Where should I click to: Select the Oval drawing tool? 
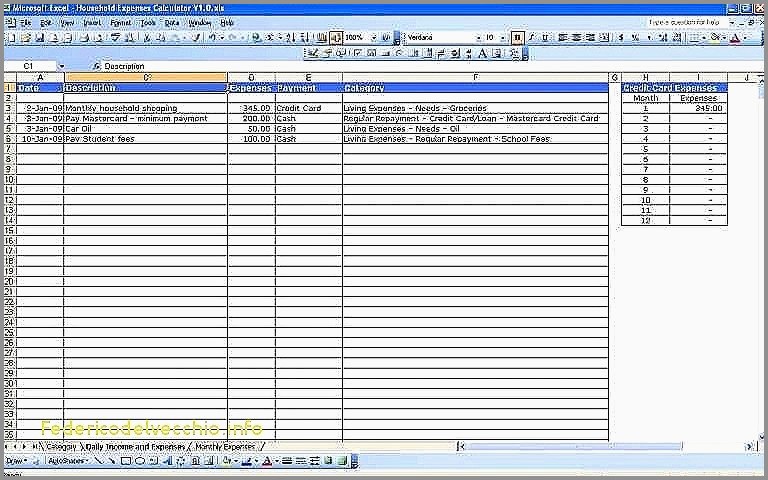(x=138, y=461)
